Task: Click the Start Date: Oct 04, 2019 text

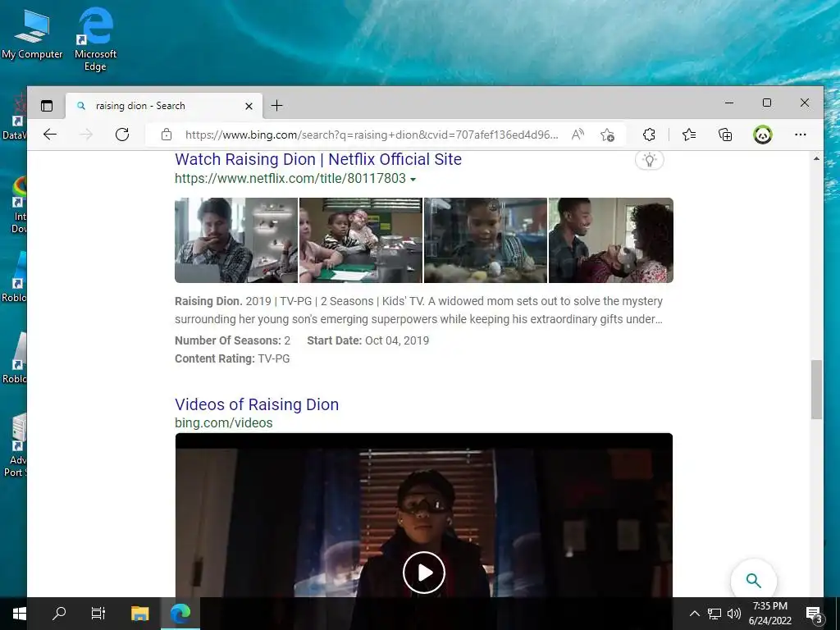Action: 368,340
